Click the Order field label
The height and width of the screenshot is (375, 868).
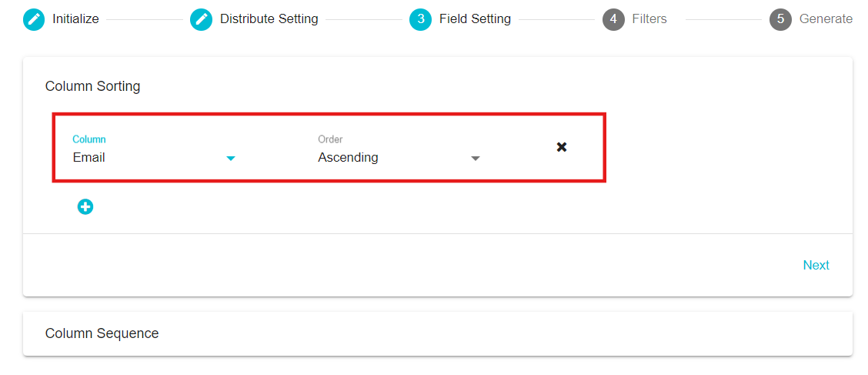[x=330, y=139]
